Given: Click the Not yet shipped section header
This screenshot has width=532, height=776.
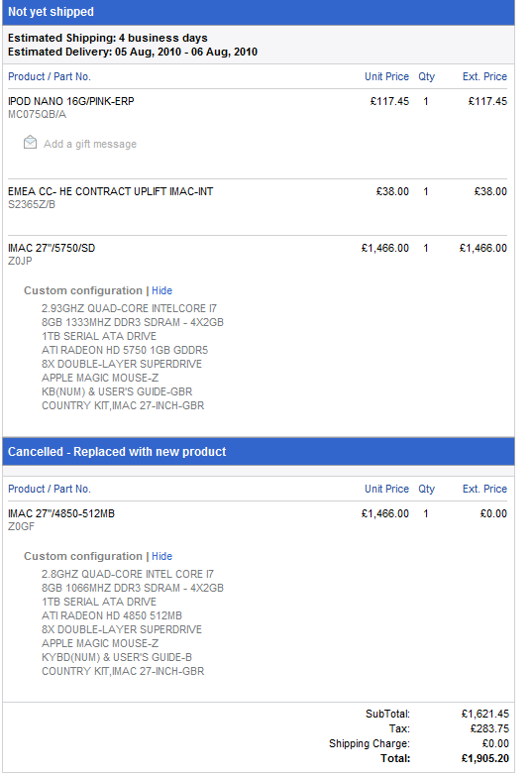Looking at the screenshot, I should 259,12.
